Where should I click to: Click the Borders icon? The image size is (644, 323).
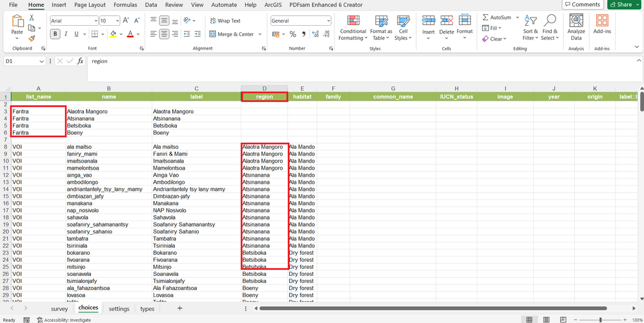tap(94, 34)
